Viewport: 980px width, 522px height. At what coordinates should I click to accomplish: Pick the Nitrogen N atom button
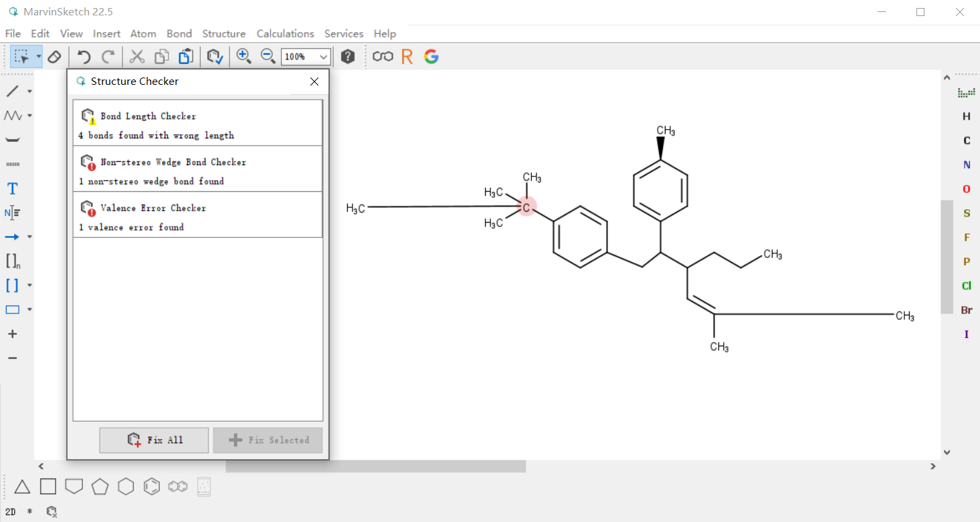[x=967, y=165]
